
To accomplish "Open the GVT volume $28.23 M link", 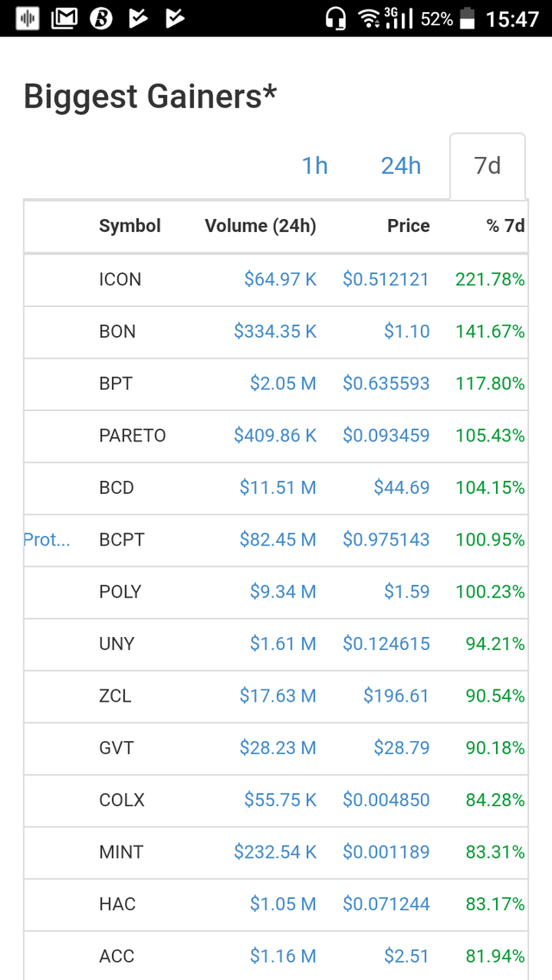I will pyautogui.click(x=279, y=748).
